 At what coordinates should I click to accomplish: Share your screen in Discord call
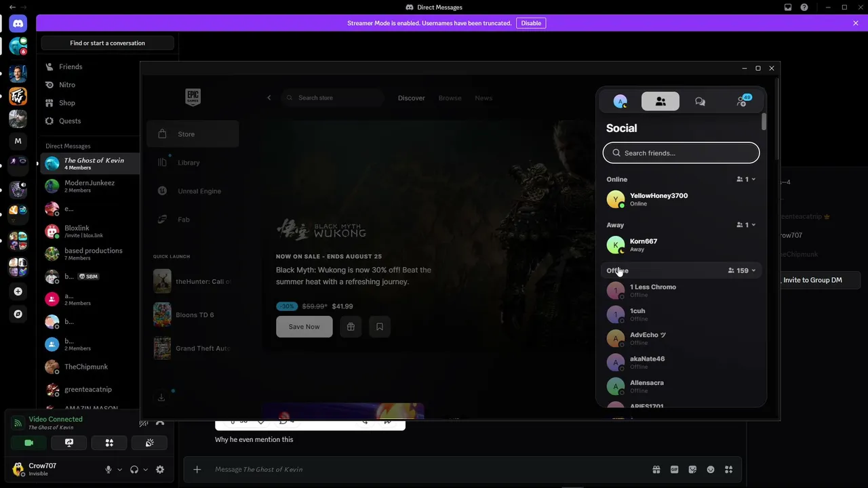(69, 443)
